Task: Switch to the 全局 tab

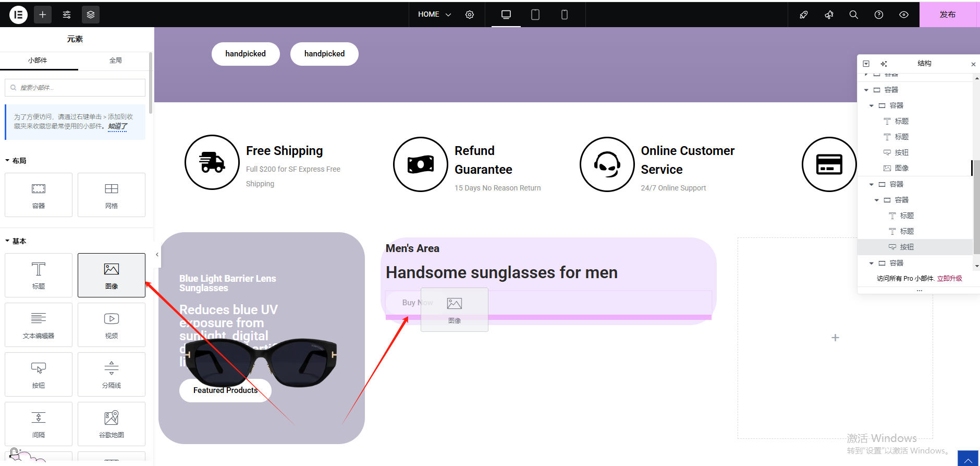Action: tap(116, 61)
